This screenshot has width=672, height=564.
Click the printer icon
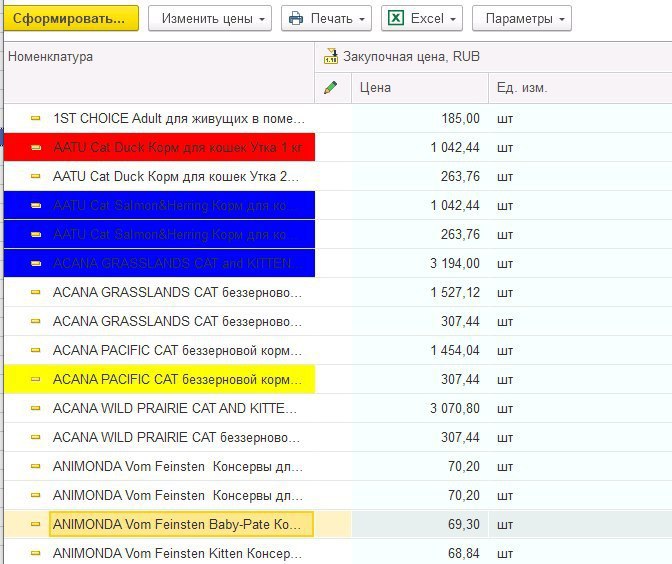296,18
